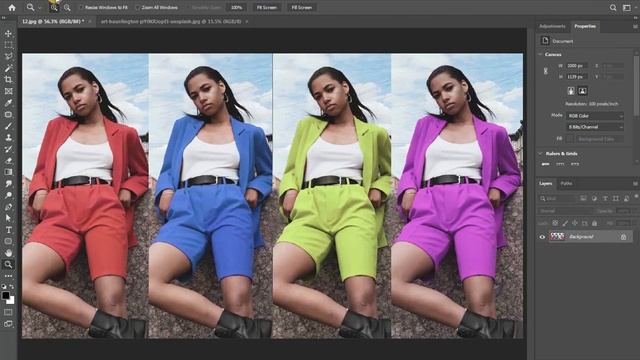Select the Move tool
The image size is (640, 360).
tap(8, 33)
